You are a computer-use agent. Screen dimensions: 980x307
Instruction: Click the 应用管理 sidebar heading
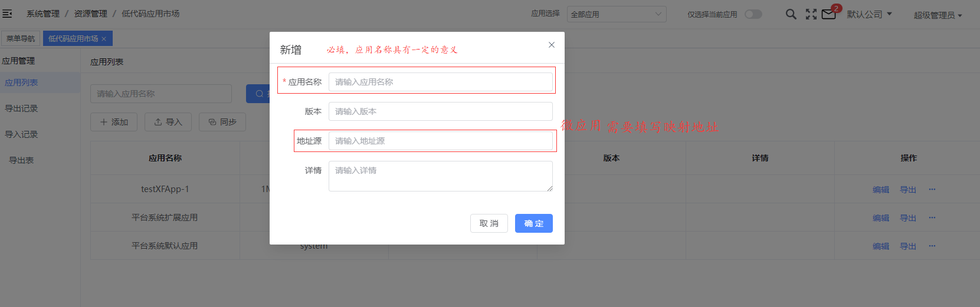(x=18, y=61)
